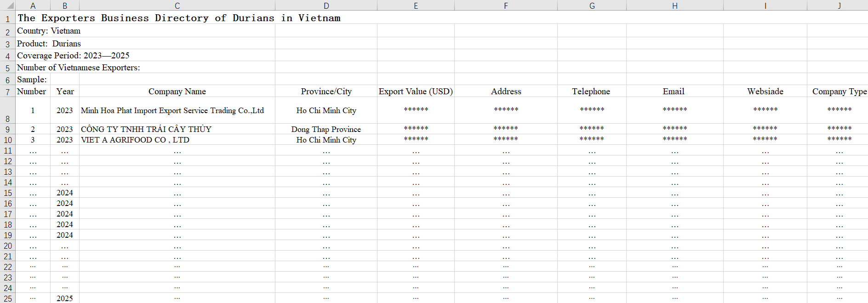Select row 7 header
Viewport: 868px width, 303px height.
(x=8, y=91)
